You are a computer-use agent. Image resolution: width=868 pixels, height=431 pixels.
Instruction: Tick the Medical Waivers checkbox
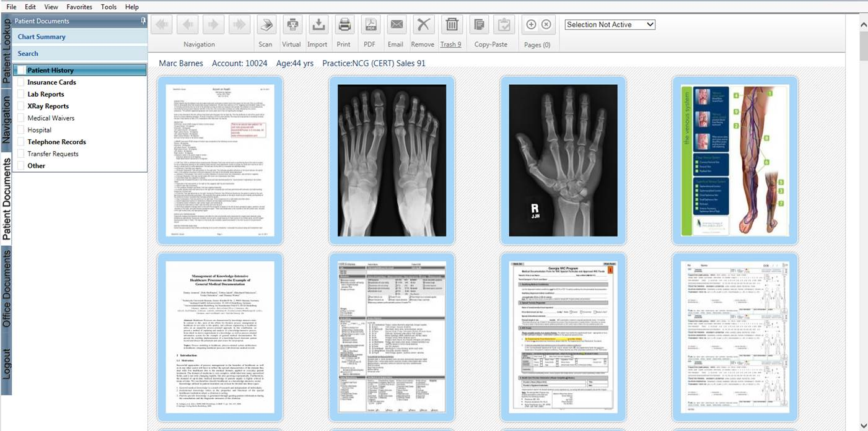[20, 118]
